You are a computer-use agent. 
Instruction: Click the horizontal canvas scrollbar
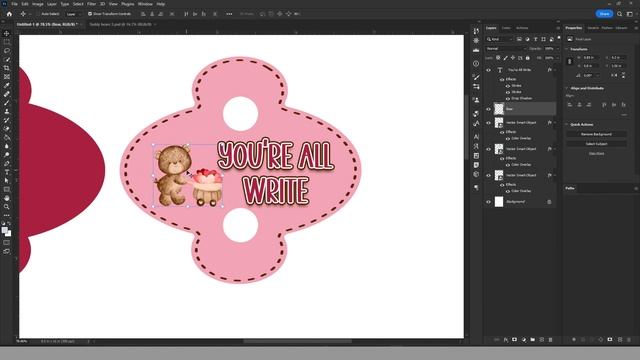pyautogui.click(x=298, y=341)
